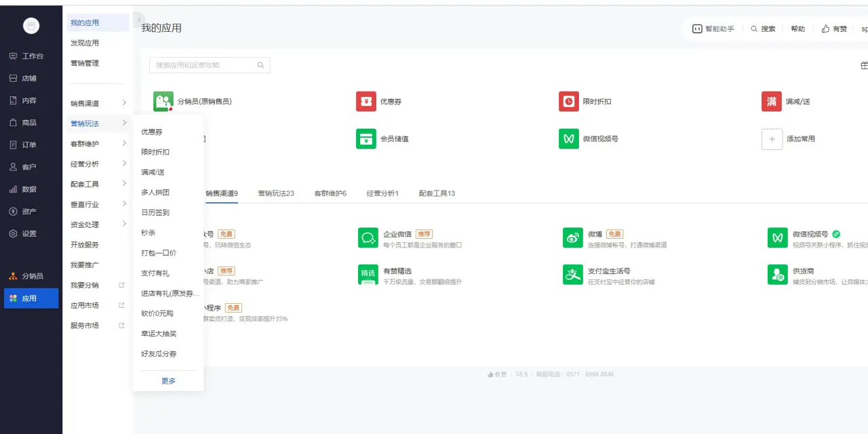Open the 支付宝生活号 icon
This screenshot has width=868, height=434.
click(x=572, y=275)
